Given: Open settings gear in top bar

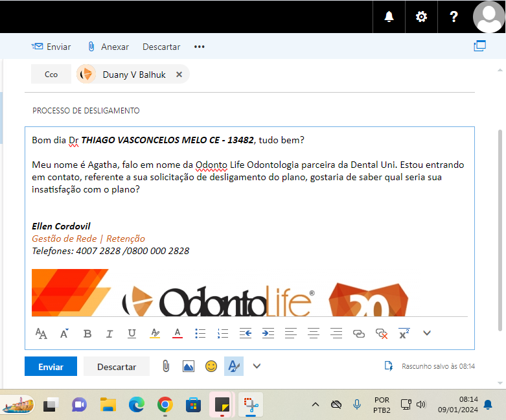Looking at the screenshot, I should 421,16.
